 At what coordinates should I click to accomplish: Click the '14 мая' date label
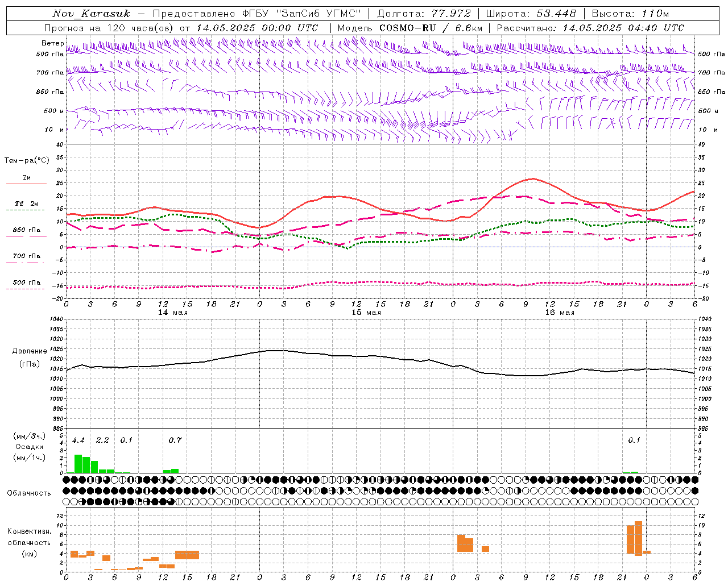(x=173, y=313)
